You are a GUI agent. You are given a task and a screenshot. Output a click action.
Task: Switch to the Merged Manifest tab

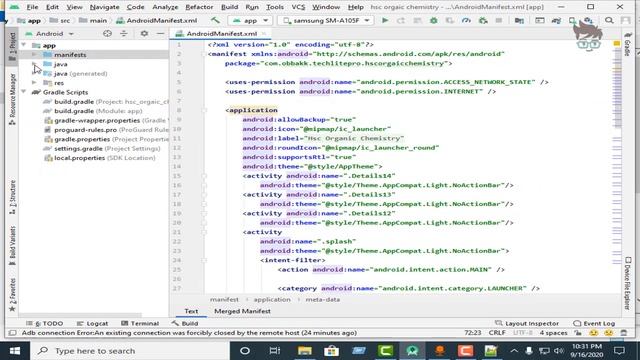click(x=242, y=311)
